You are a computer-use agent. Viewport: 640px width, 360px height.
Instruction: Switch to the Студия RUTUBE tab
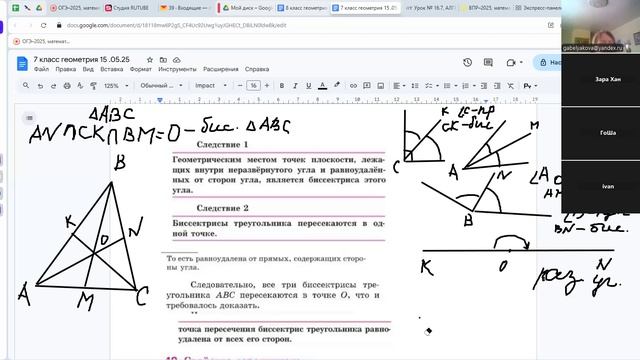[127, 8]
